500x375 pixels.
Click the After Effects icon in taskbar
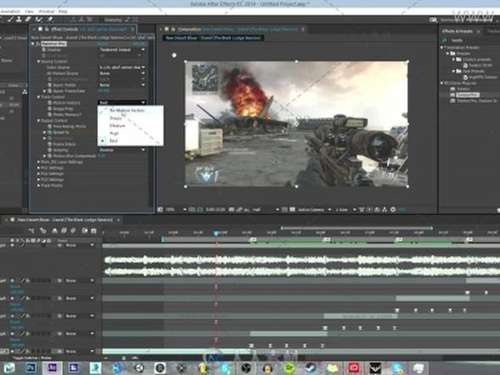[52, 368]
